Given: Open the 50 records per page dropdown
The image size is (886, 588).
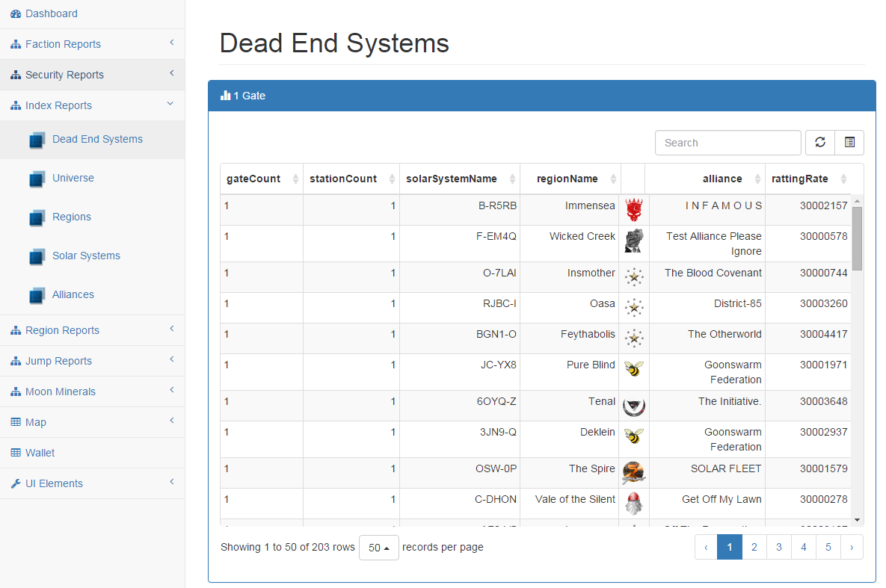Looking at the screenshot, I should point(378,548).
